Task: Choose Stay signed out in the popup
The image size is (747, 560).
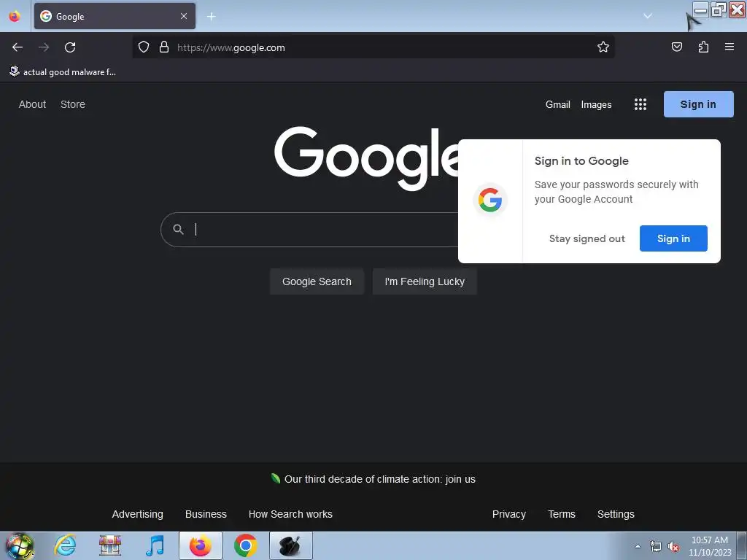Action: click(587, 238)
